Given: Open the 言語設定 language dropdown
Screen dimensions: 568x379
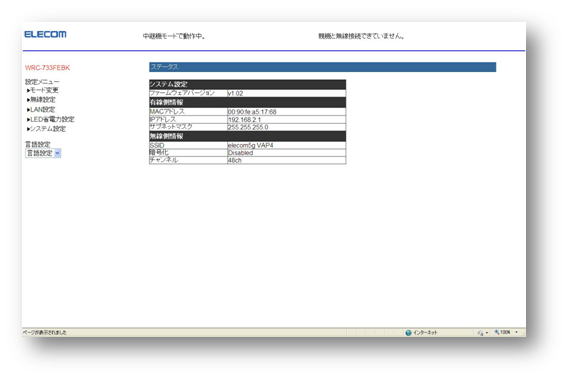Looking at the screenshot, I should click(x=43, y=153).
